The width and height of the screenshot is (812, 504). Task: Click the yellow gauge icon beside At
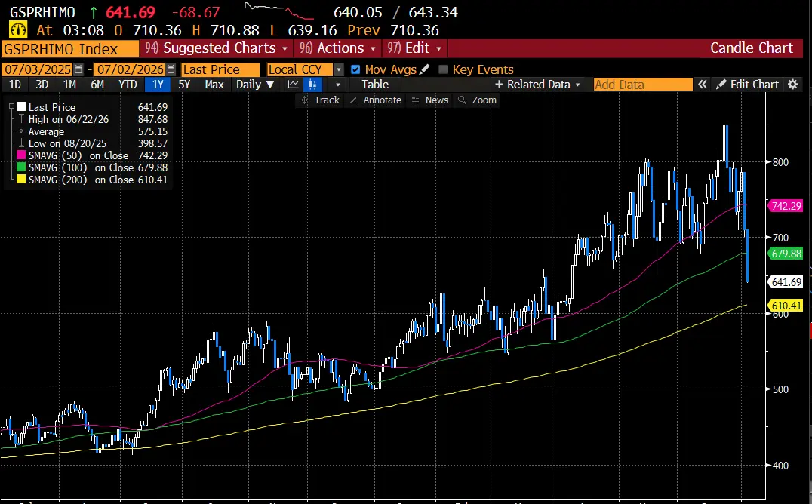pyautogui.click(x=18, y=30)
